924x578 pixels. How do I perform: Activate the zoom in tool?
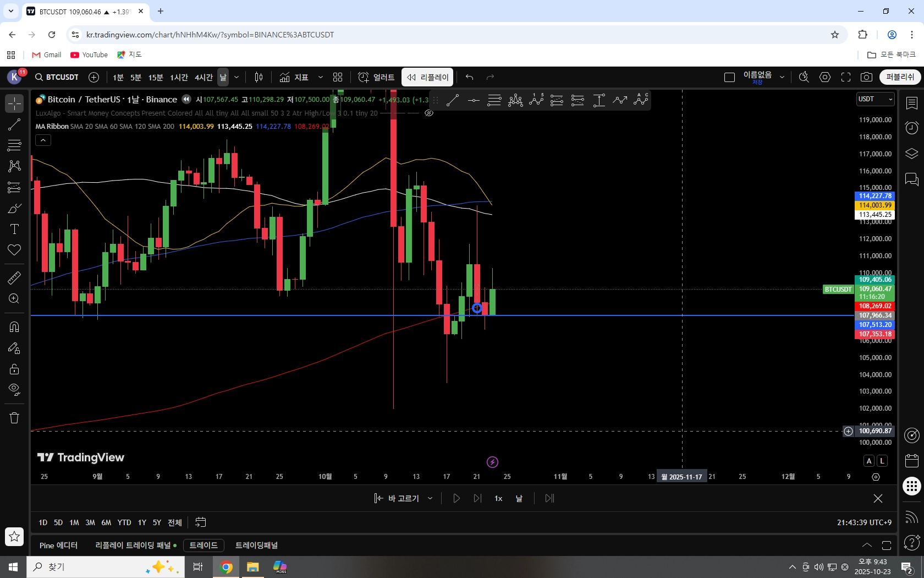14,298
